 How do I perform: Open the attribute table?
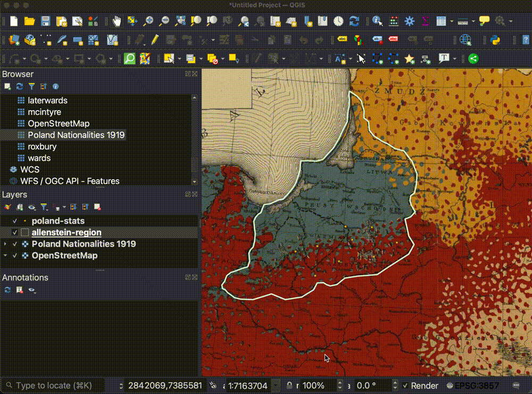[x=441, y=21]
